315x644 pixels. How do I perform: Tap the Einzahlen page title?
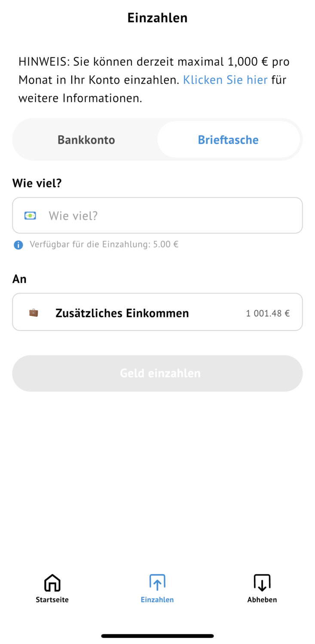[157, 18]
